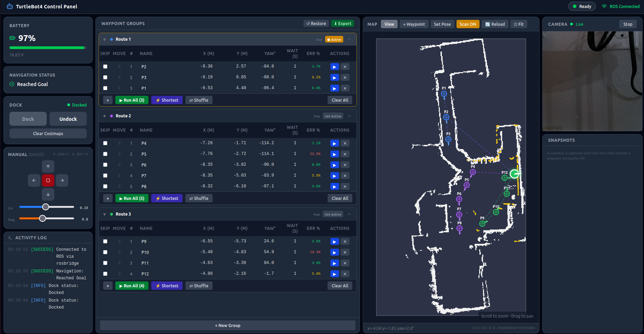Export the waypoint groups
Image resolution: width=644 pixels, height=334 pixels.
pyautogui.click(x=343, y=24)
